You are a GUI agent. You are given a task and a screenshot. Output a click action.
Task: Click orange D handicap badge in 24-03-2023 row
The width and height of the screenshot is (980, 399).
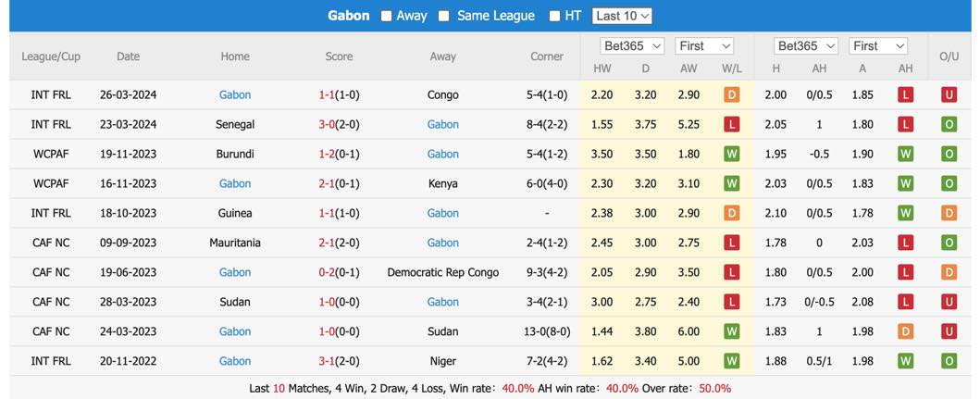point(905,331)
